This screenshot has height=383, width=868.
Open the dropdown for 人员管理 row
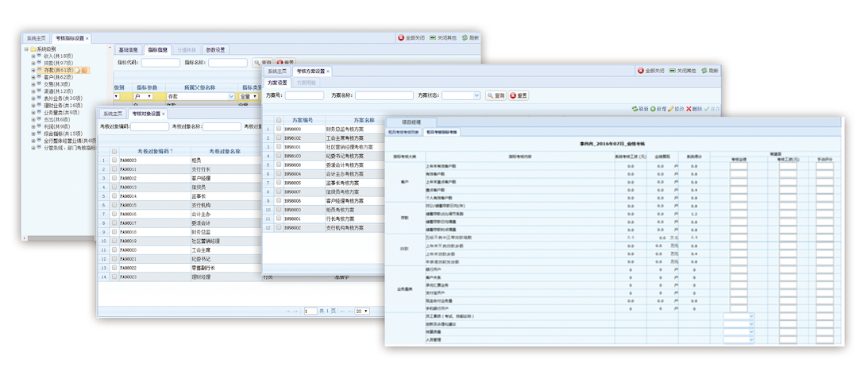[x=751, y=339]
